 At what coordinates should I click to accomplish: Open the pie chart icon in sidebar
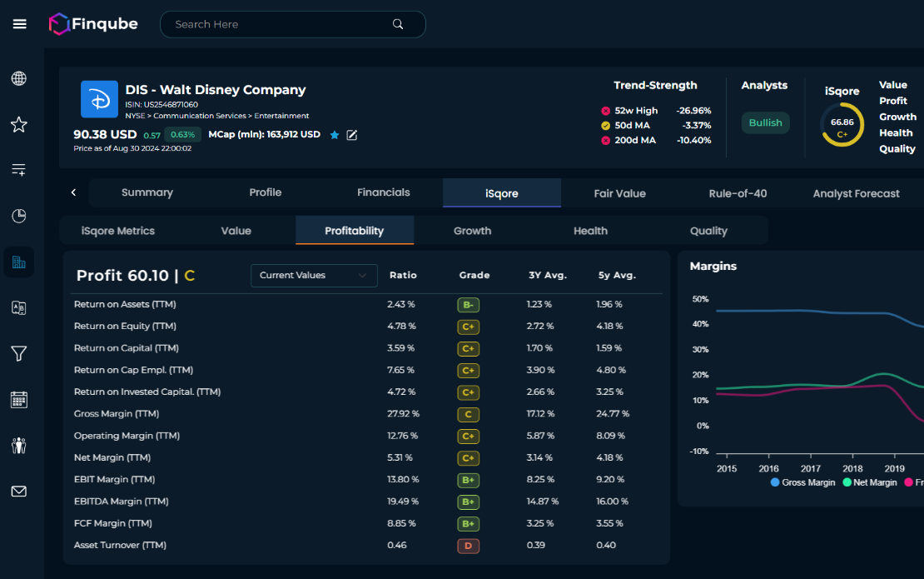tap(19, 216)
